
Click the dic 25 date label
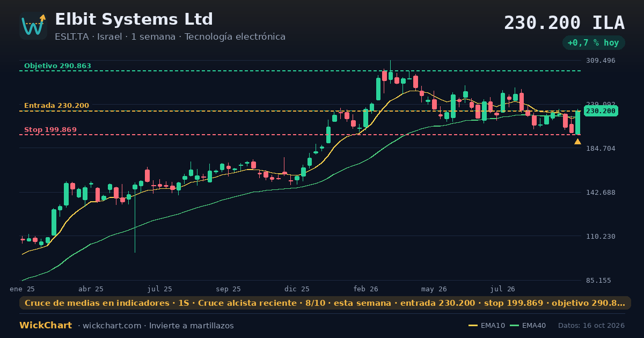tap(297, 289)
